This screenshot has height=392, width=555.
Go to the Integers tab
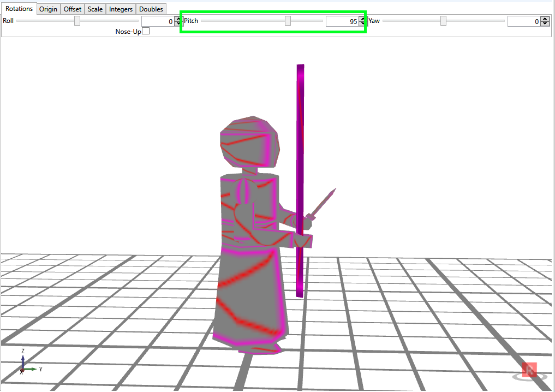pos(121,9)
